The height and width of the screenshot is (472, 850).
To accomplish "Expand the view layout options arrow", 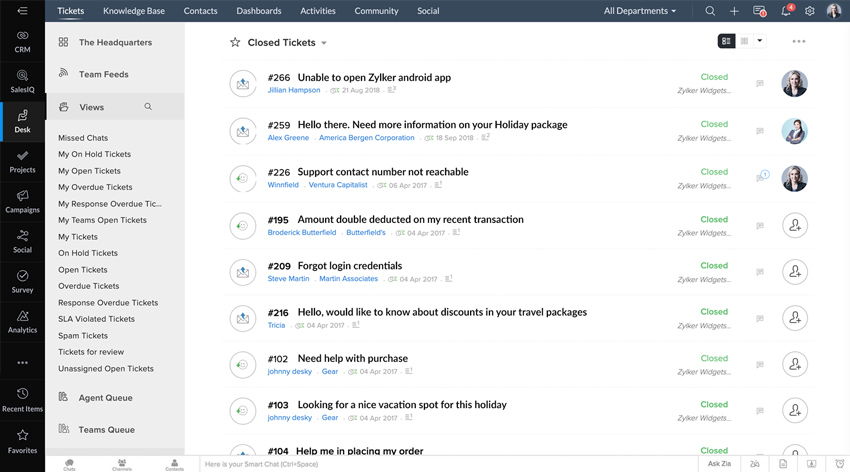I will coord(760,41).
